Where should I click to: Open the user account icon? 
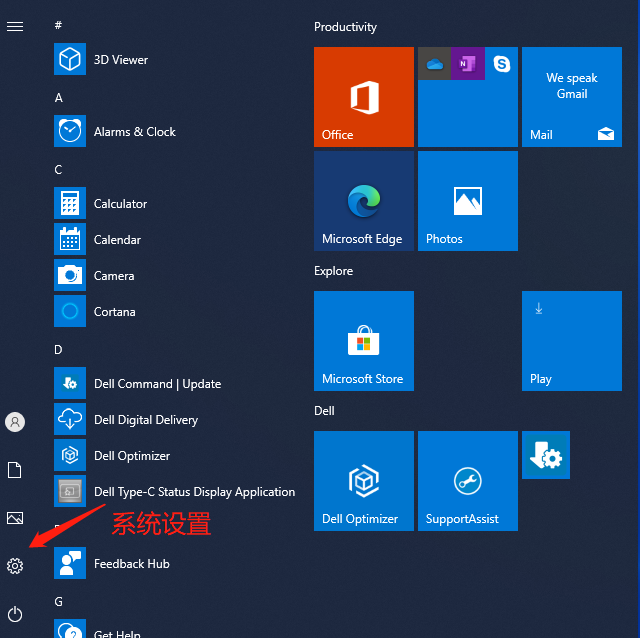pyautogui.click(x=15, y=422)
